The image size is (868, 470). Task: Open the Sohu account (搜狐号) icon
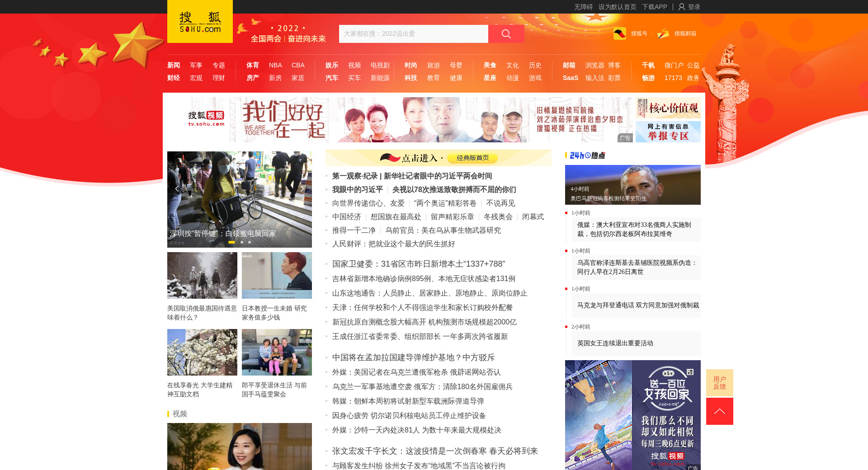point(620,33)
